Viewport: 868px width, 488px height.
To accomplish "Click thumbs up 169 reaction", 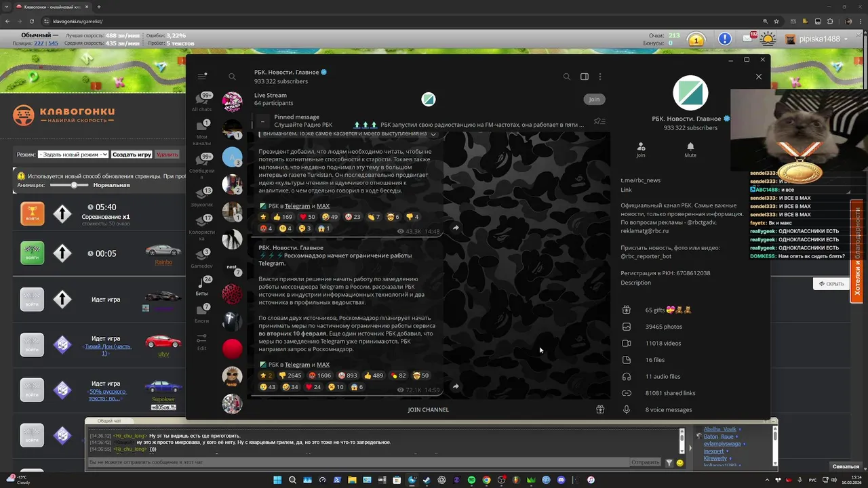I will pos(282,217).
